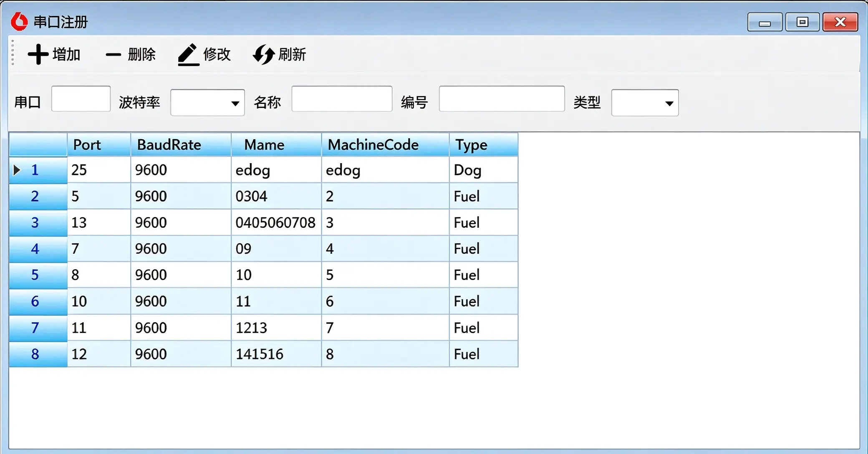
Task: Click the red app logo in title bar
Action: (x=19, y=22)
